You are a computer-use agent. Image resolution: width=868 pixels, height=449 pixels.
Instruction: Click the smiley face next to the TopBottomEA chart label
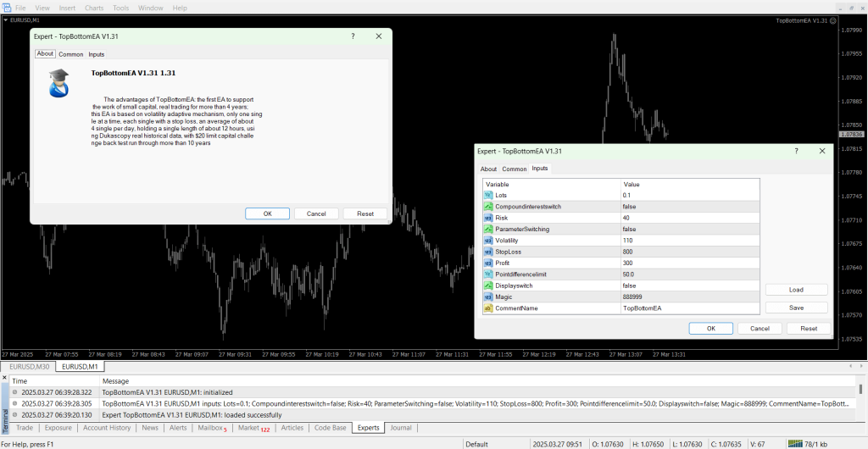click(x=833, y=20)
